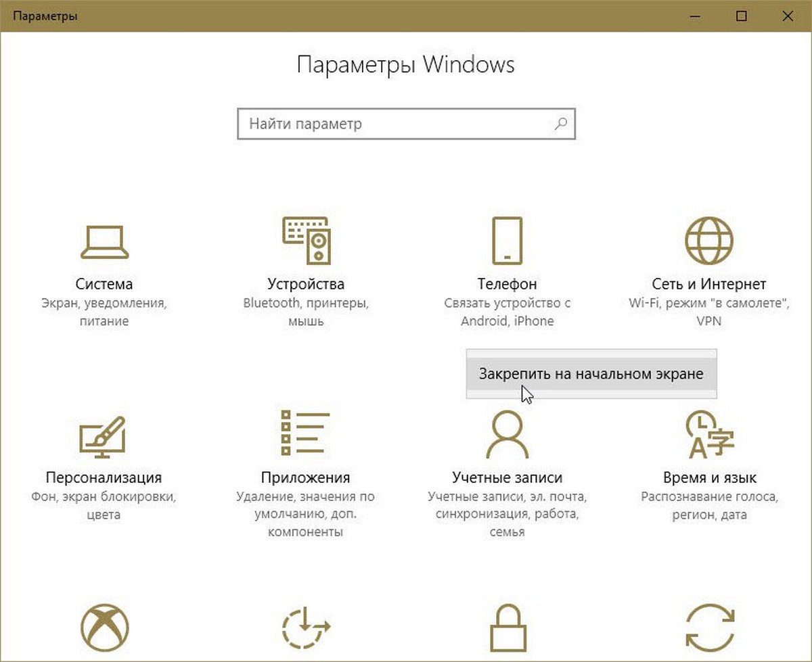Open the Учетные записи person icon

[x=507, y=433]
